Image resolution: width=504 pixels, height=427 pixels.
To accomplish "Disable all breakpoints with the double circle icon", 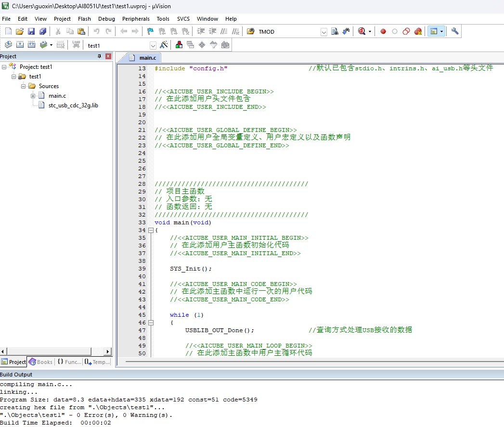I will 406,31.
